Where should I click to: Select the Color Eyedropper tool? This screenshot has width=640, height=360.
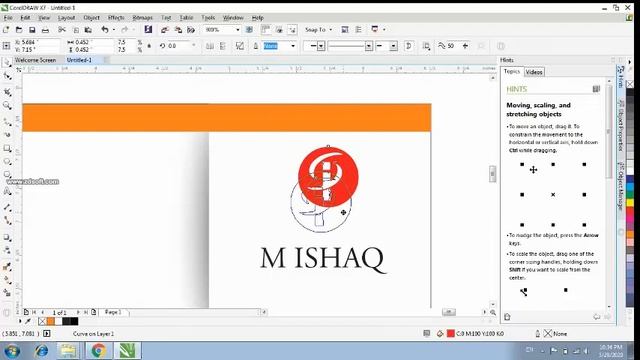coord(7,267)
